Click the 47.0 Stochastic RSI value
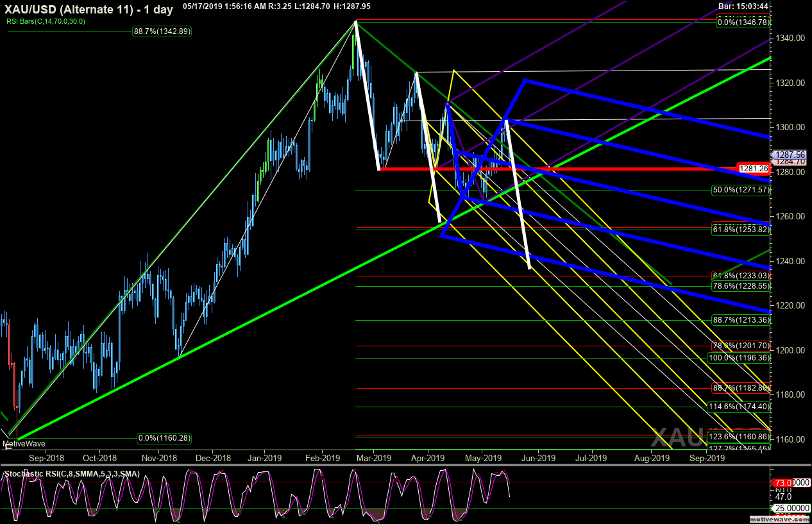Screen dimensions: 812x524 [x=783, y=496]
